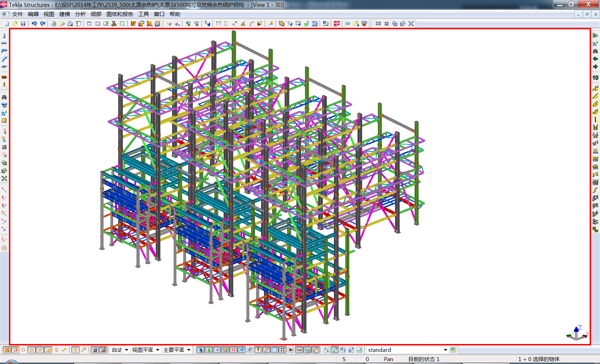Click the New model blank page icon
This screenshot has width=600, height=364.
[7, 24]
